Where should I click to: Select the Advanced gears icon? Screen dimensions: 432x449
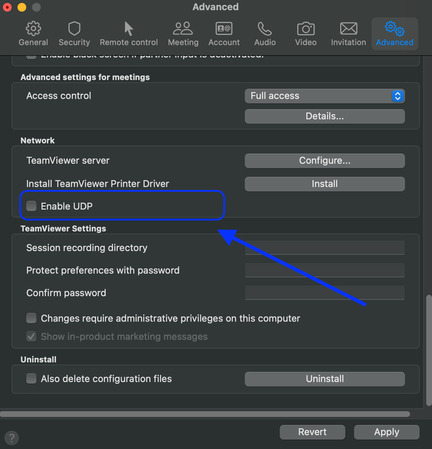[x=395, y=29]
